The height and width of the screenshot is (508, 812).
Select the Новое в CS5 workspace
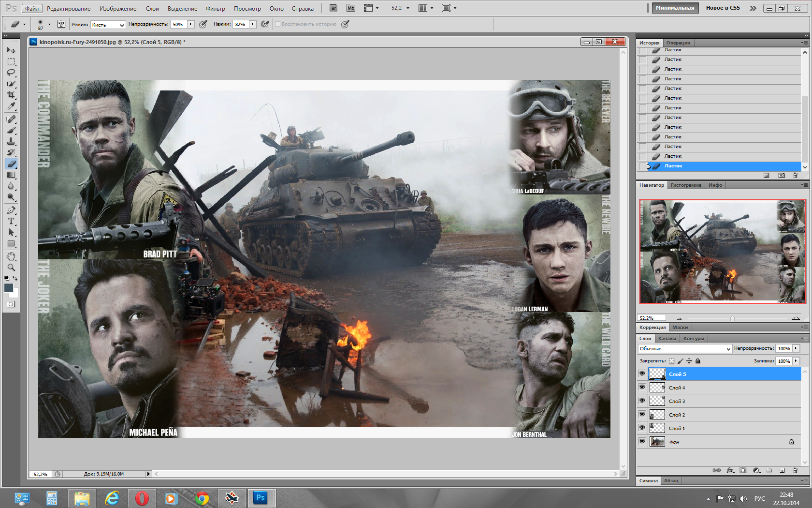pyautogui.click(x=723, y=8)
